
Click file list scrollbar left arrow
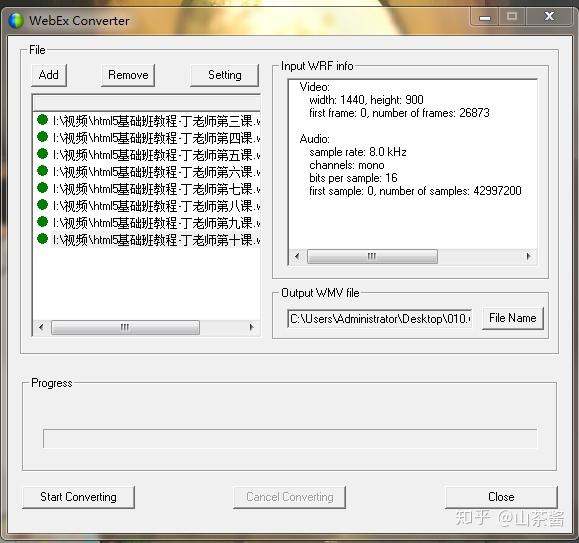click(x=41, y=327)
